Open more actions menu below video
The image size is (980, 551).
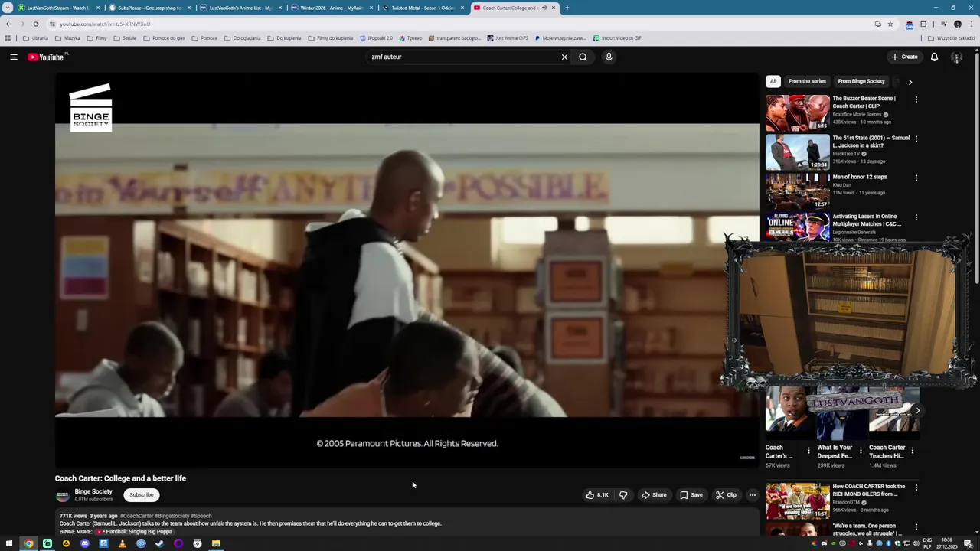pyautogui.click(x=752, y=495)
